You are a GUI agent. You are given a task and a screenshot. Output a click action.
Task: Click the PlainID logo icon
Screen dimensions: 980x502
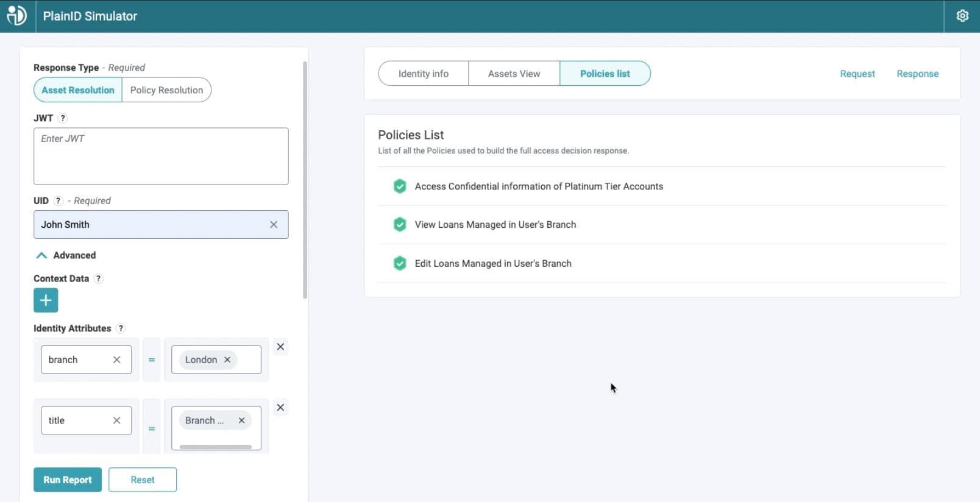click(x=17, y=16)
